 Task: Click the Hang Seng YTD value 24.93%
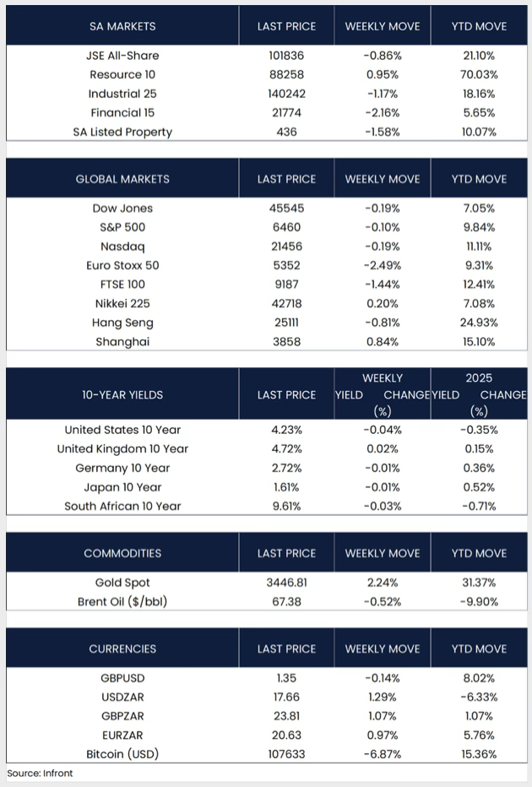click(x=480, y=323)
